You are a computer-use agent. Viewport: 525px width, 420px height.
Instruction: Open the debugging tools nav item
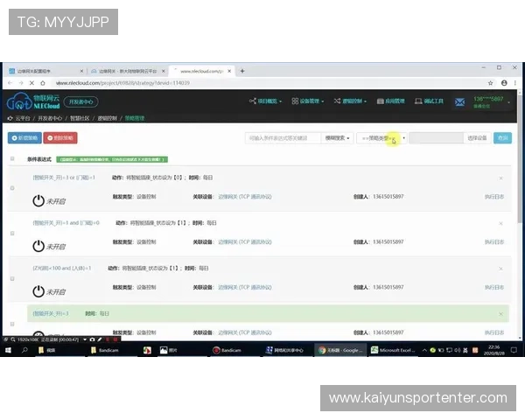429,101
